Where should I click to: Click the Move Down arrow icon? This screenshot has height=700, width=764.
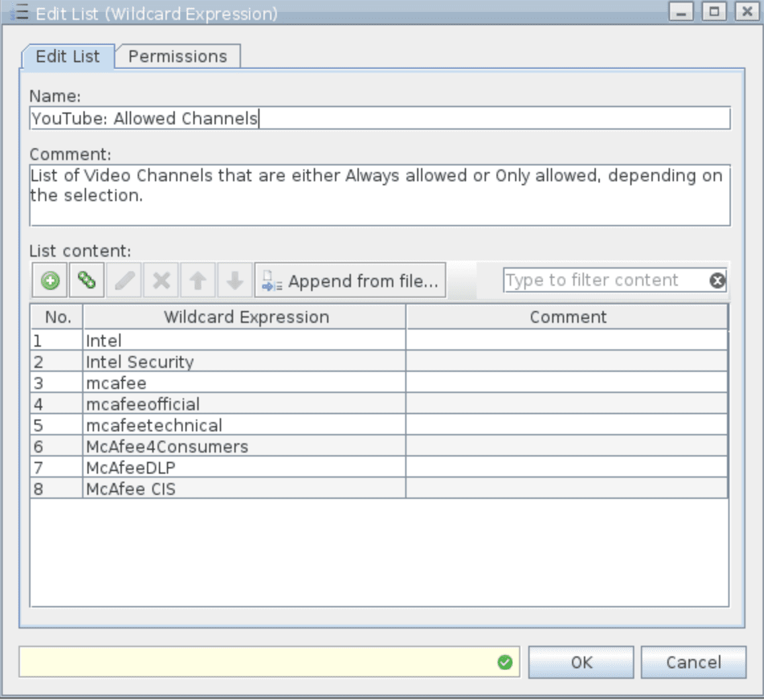coord(235,281)
